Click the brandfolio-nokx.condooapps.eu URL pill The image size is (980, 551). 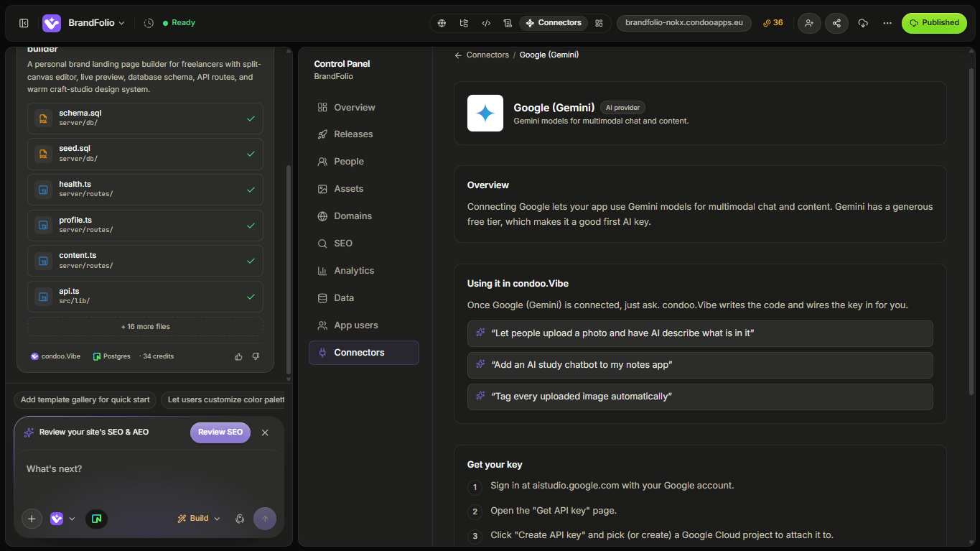[x=684, y=23]
